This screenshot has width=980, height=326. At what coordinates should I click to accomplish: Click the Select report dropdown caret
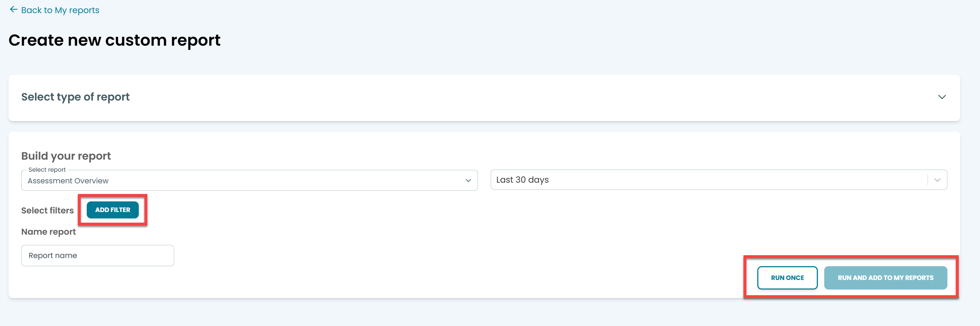tap(468, 181)
